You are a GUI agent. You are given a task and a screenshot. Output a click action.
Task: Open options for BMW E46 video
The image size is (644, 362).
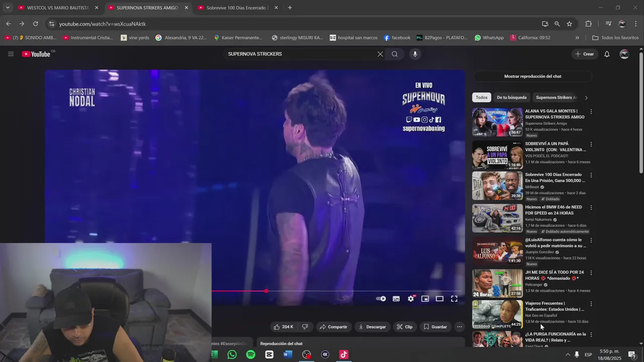pyautogui.click(x=591, y=208)
